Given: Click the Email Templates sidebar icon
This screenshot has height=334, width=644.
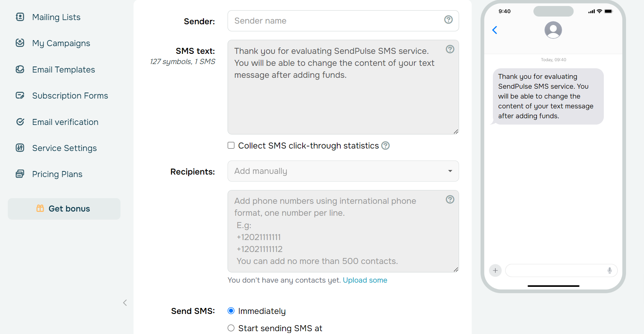Looking at the screenshot, I should [20, 69].
